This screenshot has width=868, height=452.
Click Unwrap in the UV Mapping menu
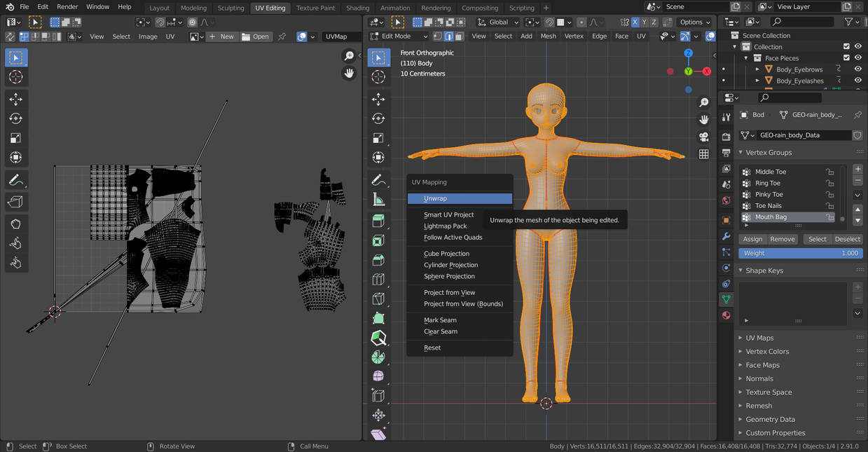click(460, 199)
